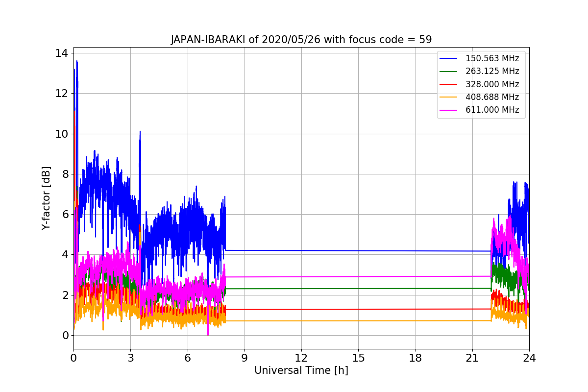The height and width of the screenshot is (392, 588).
Task: Select the 408.688 MHz legend label
Action: click(x=492, y=97)
